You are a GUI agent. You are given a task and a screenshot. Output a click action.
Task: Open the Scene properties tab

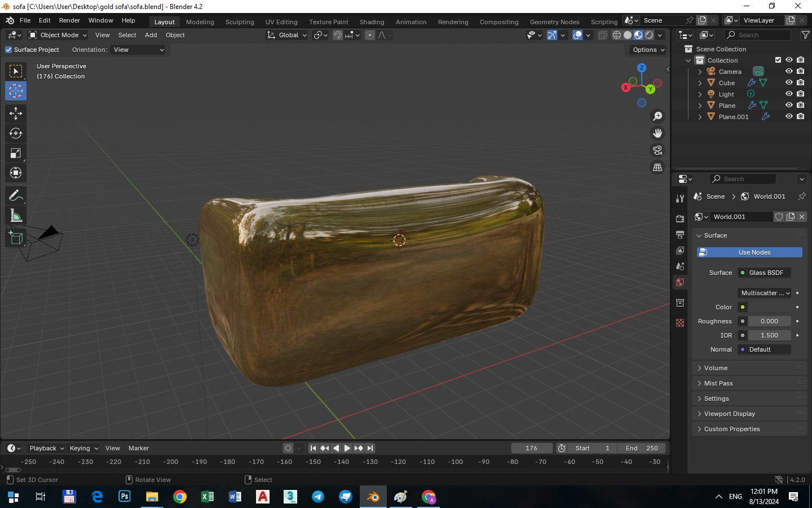[680, 266]
